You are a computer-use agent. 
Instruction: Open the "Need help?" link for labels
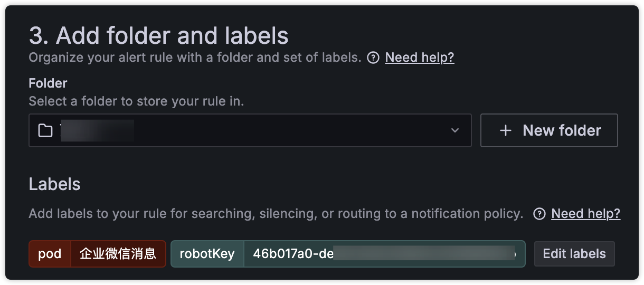tap(585, 214)
